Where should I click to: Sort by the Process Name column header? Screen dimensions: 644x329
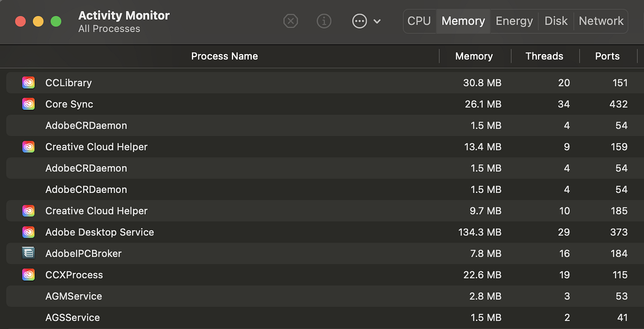[x=224, y=56]
